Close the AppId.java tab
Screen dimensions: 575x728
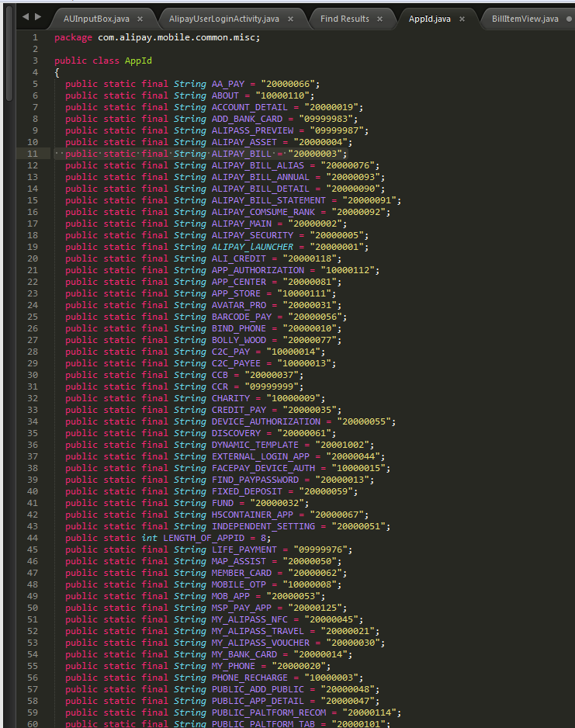(462, 19)
